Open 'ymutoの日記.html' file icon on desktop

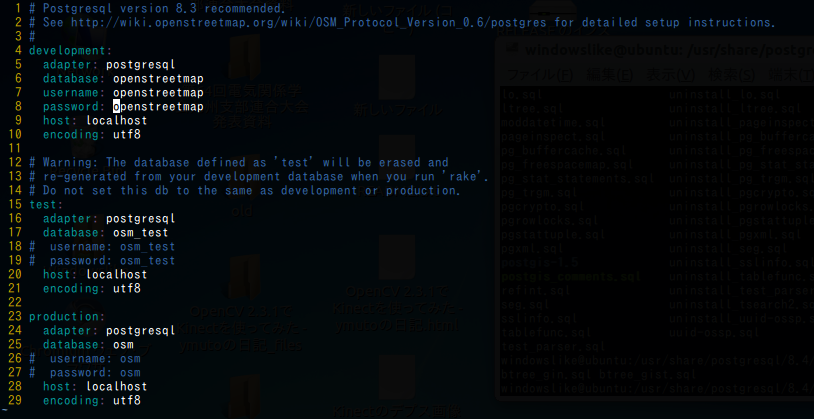397,258
